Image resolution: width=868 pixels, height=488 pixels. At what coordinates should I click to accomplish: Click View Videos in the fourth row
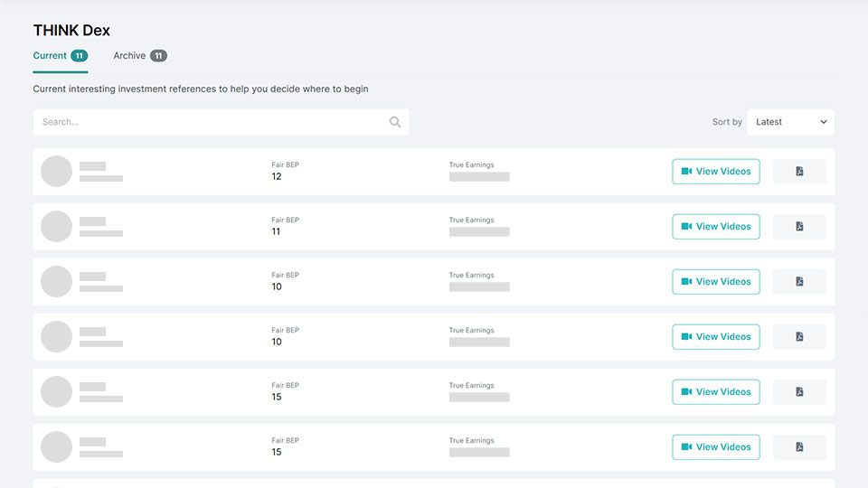(x=716, y=337)
